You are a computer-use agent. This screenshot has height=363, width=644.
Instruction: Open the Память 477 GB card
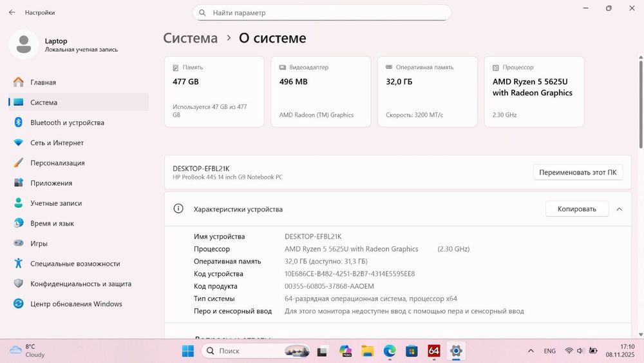tap(214, 92)
